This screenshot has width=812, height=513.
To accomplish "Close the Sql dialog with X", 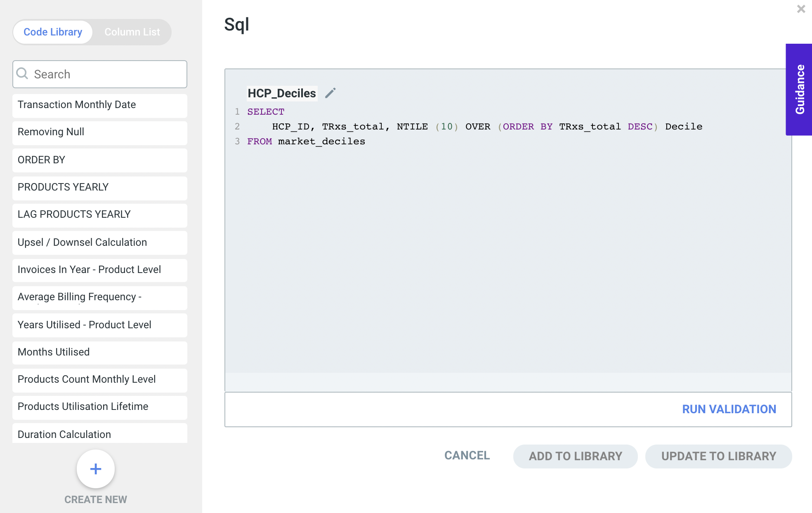I will [x=801, y=9].
